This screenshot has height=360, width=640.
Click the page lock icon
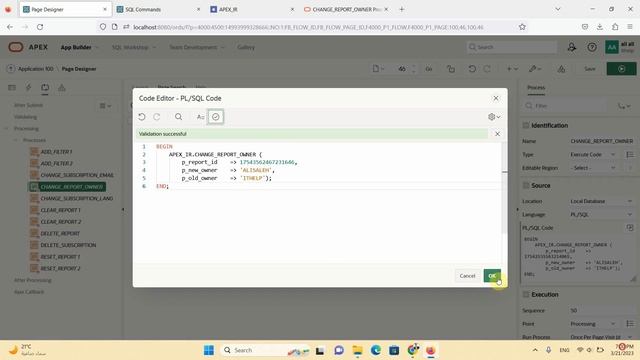(451, 69)
